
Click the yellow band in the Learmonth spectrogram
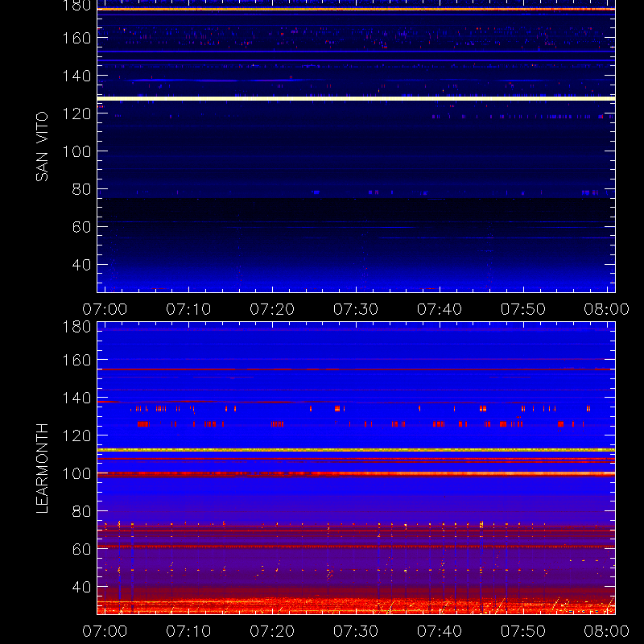(x=356, y=450)
